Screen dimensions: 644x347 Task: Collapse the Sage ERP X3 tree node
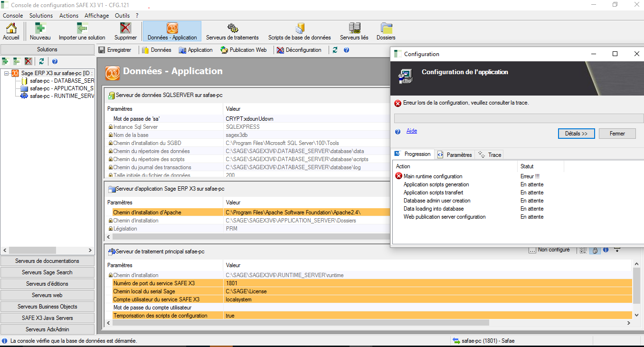(7, 73)
